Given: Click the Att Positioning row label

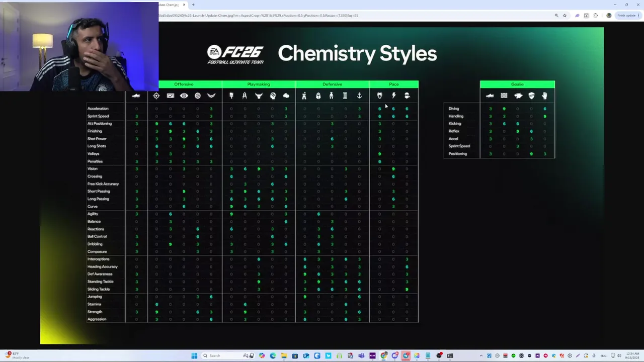Looking at the screenshot, I should (x=99, y=124).
